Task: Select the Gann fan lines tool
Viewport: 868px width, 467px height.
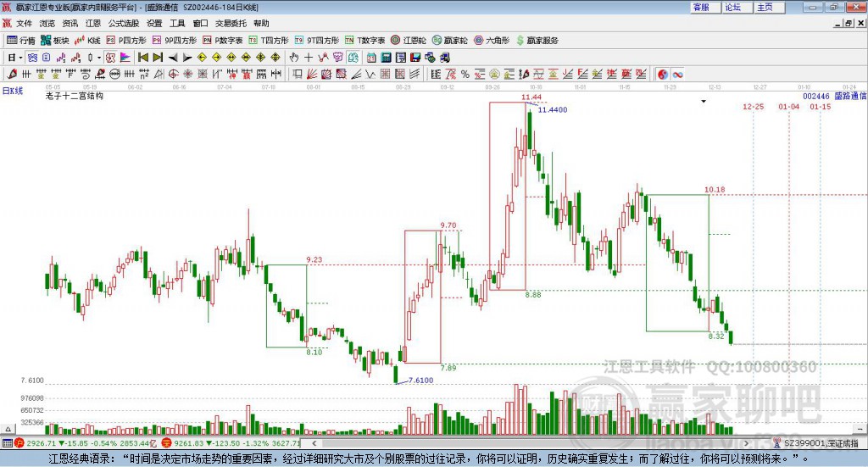Action: [x=311, y=74]
